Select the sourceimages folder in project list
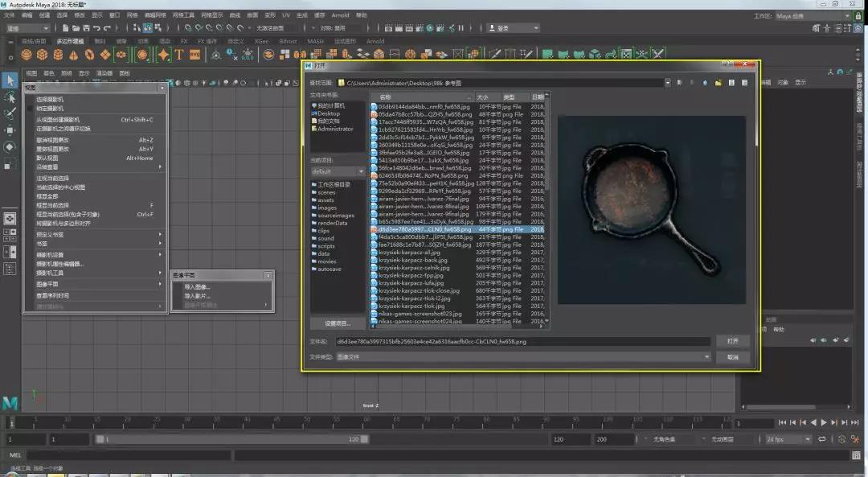 [x=335, y=215]
